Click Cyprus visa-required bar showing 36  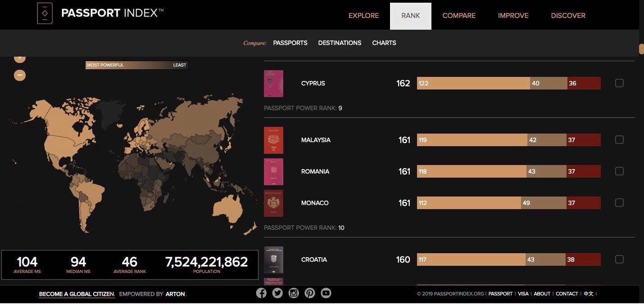pos(584,83)
